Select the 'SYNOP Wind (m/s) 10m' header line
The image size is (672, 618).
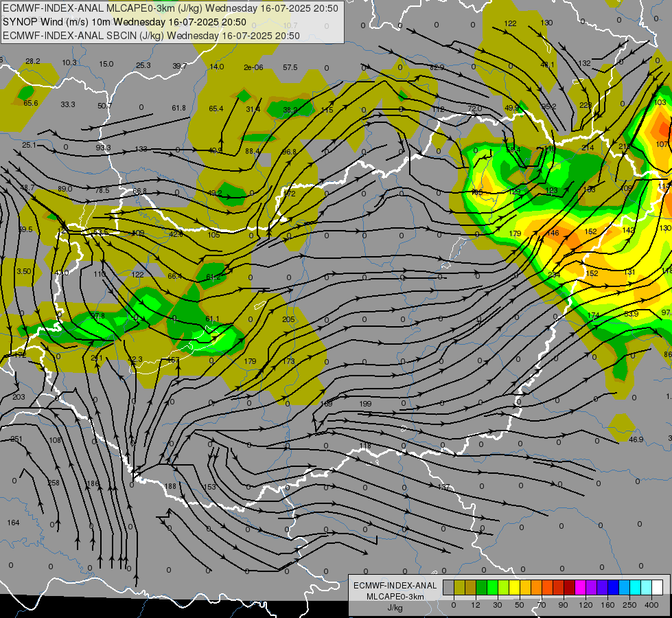pyautogui.click(x=57, y=22)
